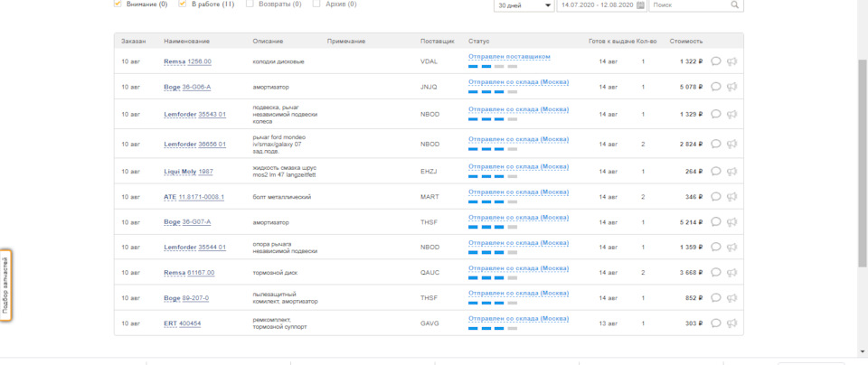Open comment bubble for Liqui Moly 1987 row
The width and height of the screenshot is (868, 365).
point(715,172)
